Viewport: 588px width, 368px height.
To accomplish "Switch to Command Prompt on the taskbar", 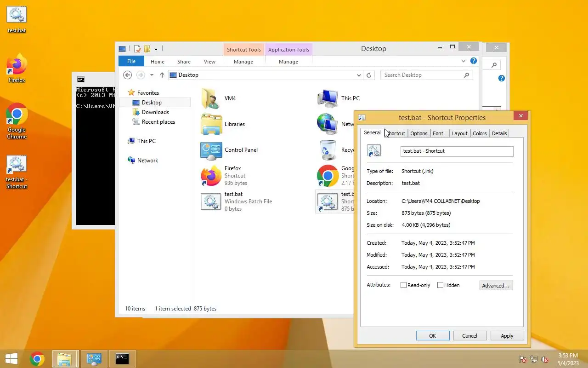I will pyautogui.click(x=122, y=359).
